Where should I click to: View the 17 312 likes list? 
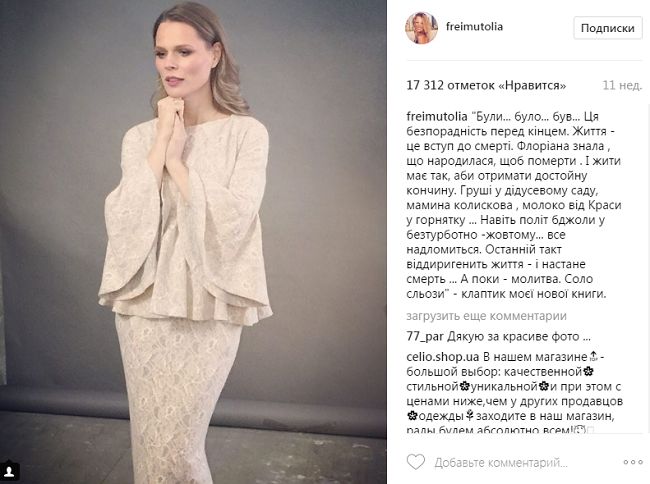click(486, 85)
